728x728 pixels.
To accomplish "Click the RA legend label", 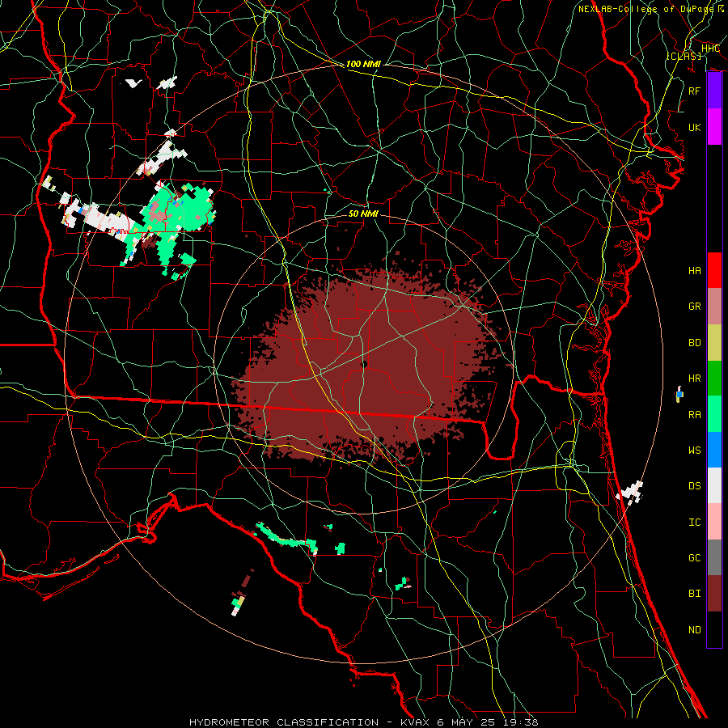I will (695, 414).
